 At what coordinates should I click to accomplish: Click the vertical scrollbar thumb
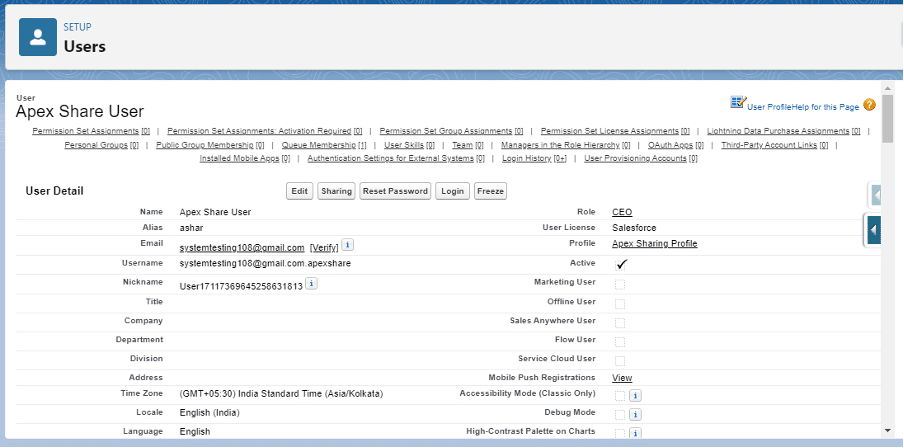click(x=887, y=118)
